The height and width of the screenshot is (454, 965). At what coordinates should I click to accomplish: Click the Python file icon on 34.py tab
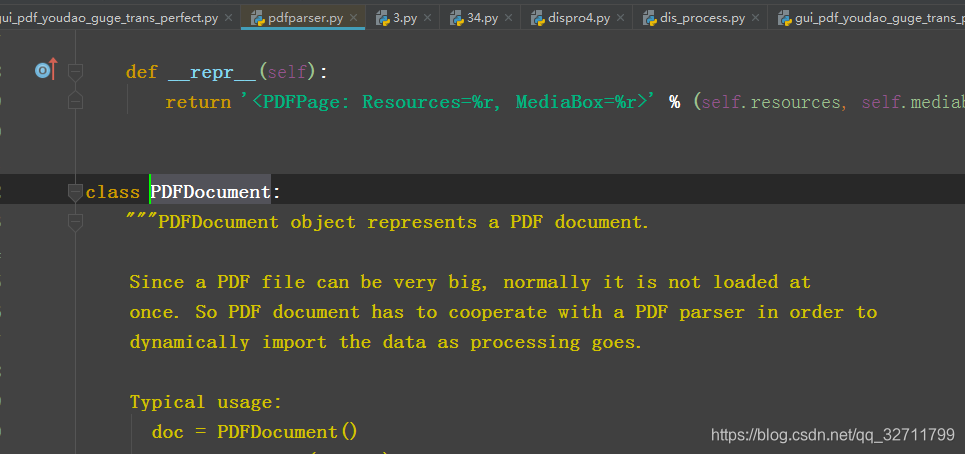pyautogui.click(x=457, y=18)
